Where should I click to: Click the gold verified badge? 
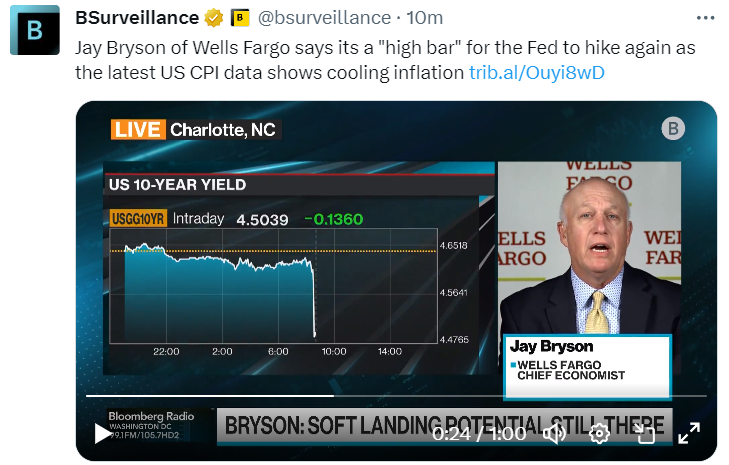[x=212, y=18]
